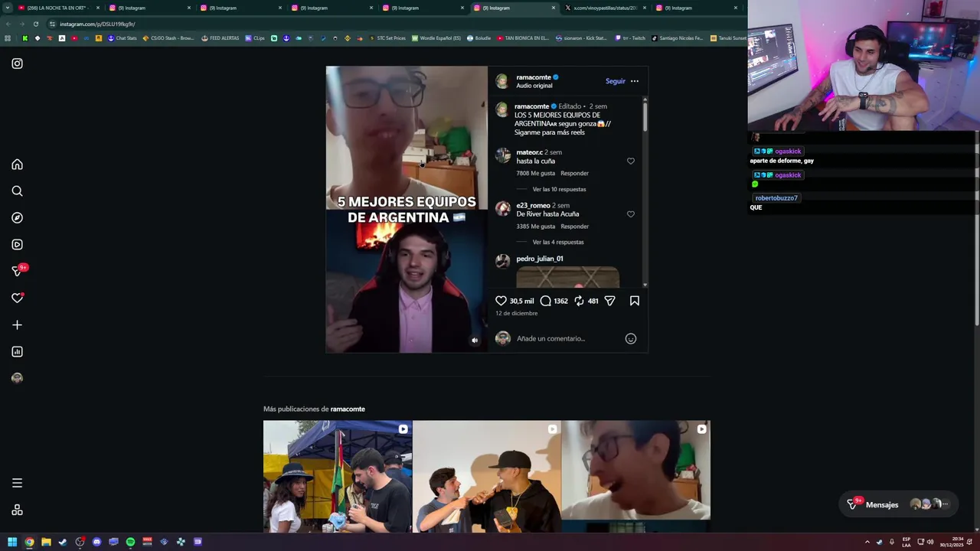
Task: Click into the Añade un comentario field
Action: [567, 338]
